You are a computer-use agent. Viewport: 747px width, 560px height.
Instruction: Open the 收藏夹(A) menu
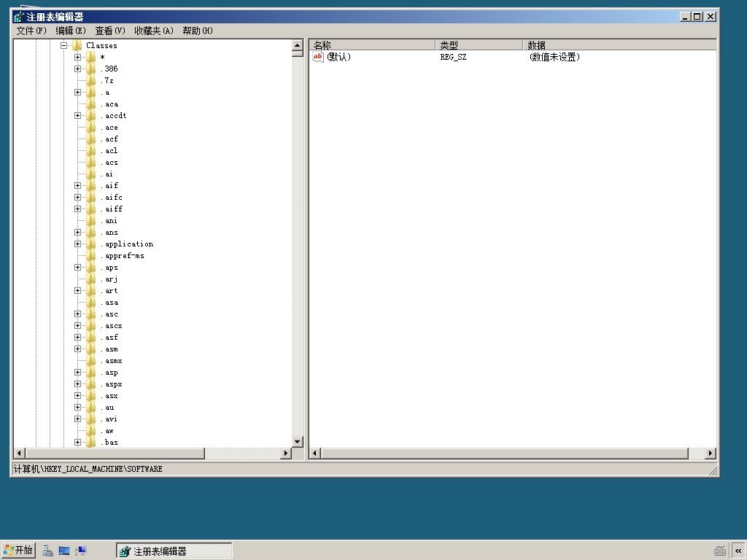154,31
